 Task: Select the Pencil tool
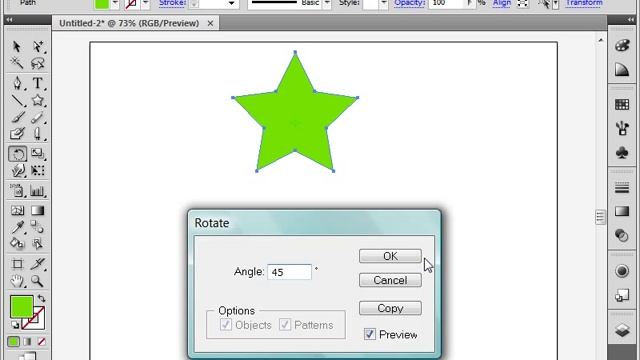coord(38,117)
